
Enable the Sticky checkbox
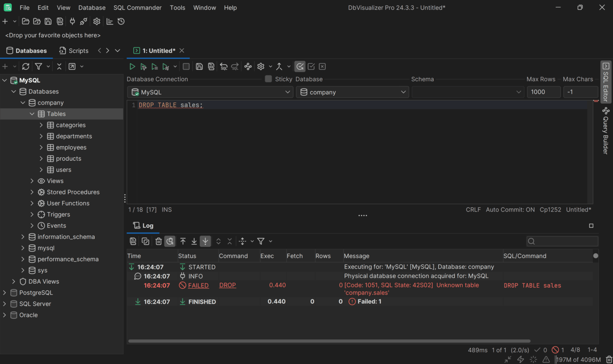tap(268, 79)
